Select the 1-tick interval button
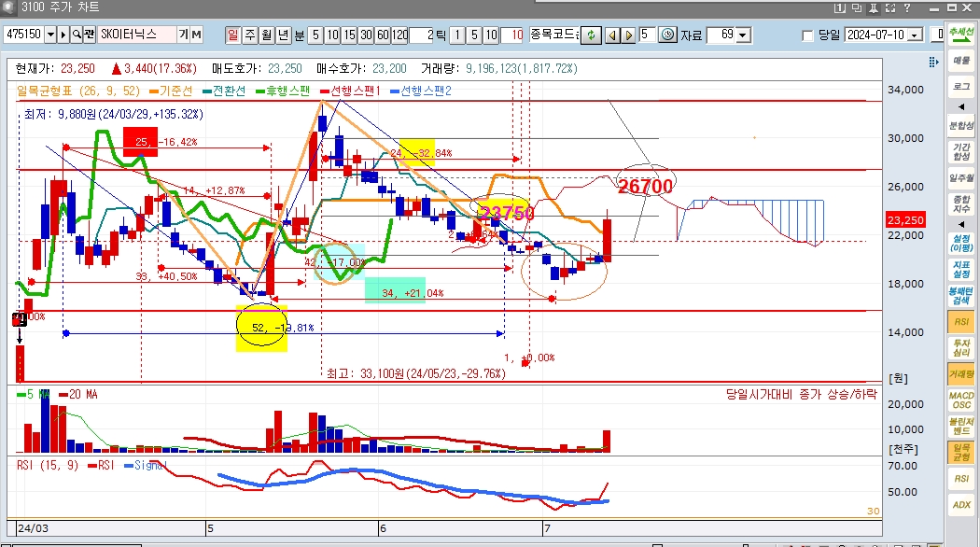The width and height of the screenshot is (980, 547). pyautogui.click(x=457, y=35)
